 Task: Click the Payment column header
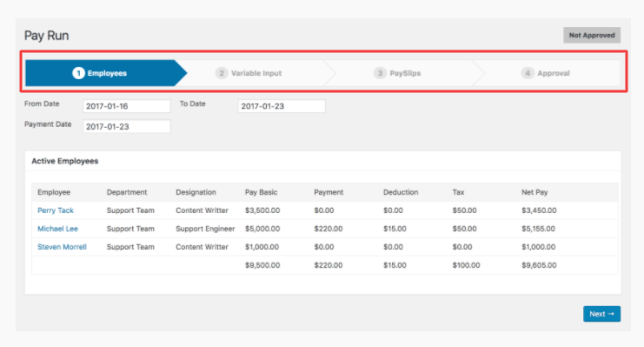point(329,192)
